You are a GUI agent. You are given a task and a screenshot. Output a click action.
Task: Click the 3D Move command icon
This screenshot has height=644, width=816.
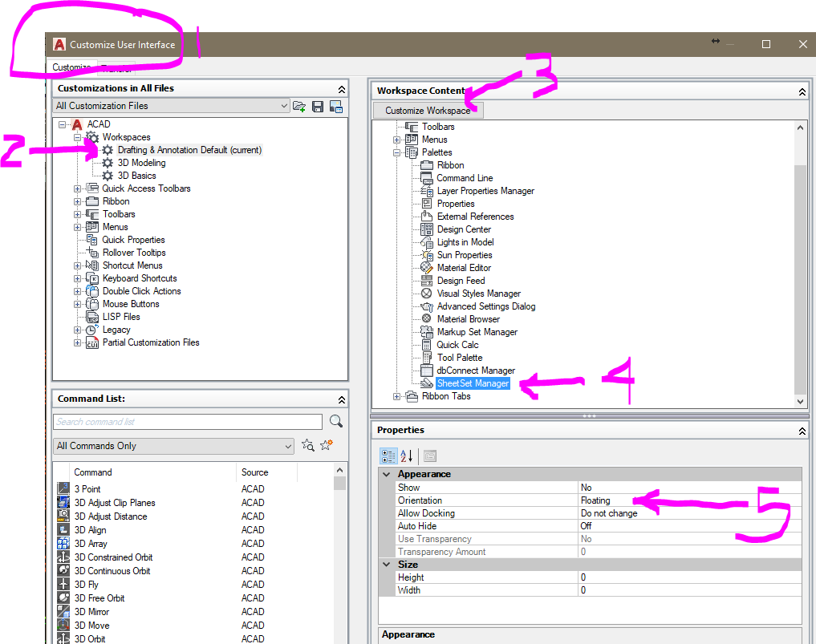pyautogui.click(x=63, y=625)
